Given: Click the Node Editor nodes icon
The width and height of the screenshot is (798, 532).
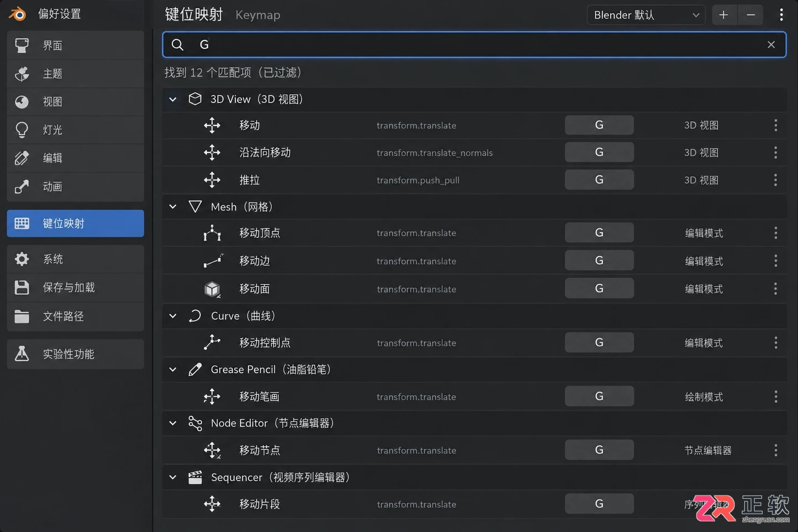Looking at the screenshot, I should [195, 423].
